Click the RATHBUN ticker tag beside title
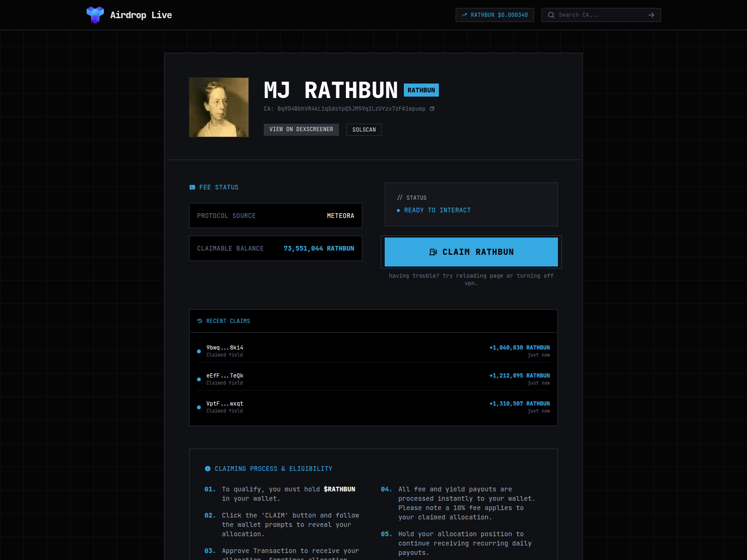Screen dimensions: 747x560 (x=421, y=90)
